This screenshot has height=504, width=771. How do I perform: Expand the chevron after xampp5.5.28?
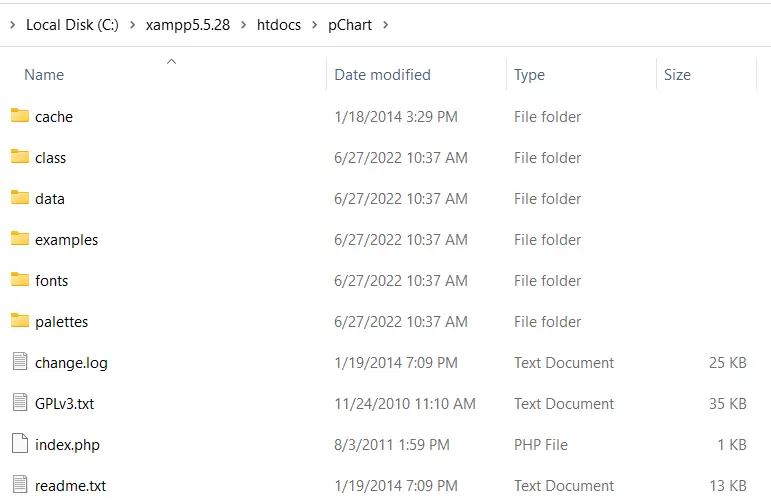coord(250,25)
